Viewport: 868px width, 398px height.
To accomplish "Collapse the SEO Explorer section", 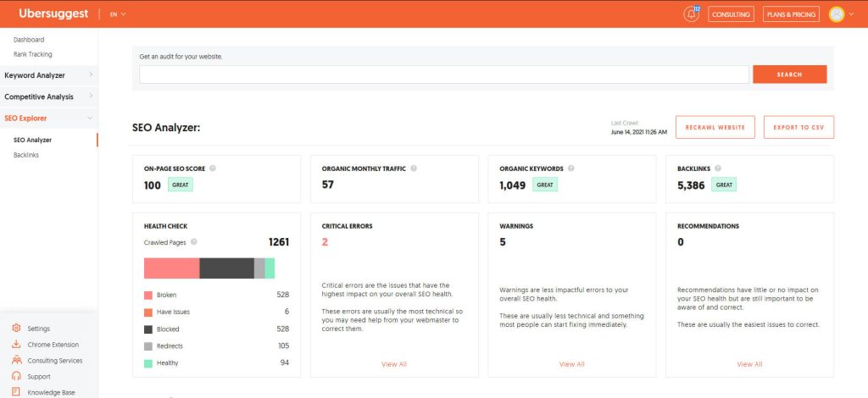I will point(48,119).
